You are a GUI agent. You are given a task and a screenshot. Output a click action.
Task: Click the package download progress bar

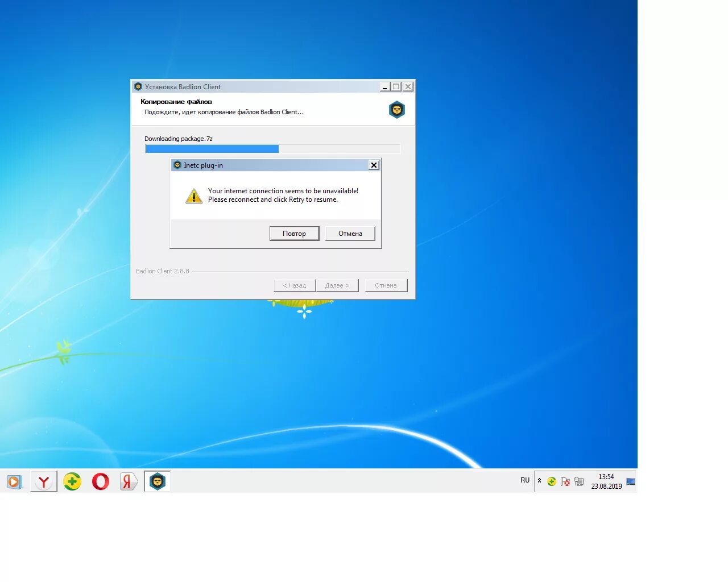[x=273, y=149]
